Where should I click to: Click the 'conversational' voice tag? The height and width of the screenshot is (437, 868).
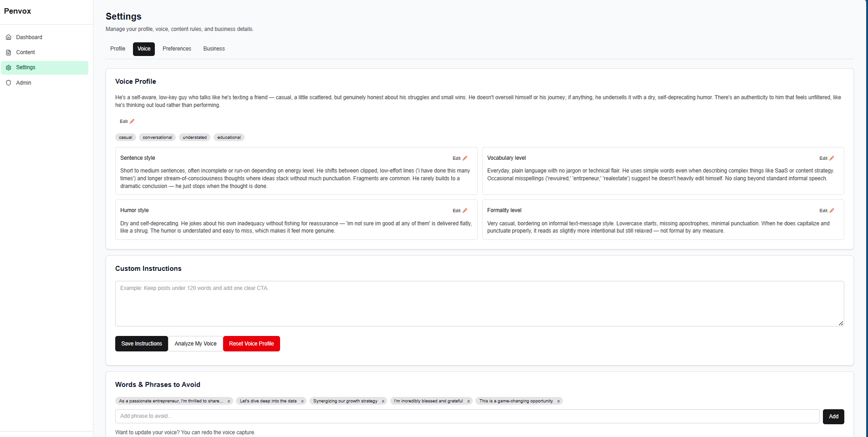click(158, 137)
